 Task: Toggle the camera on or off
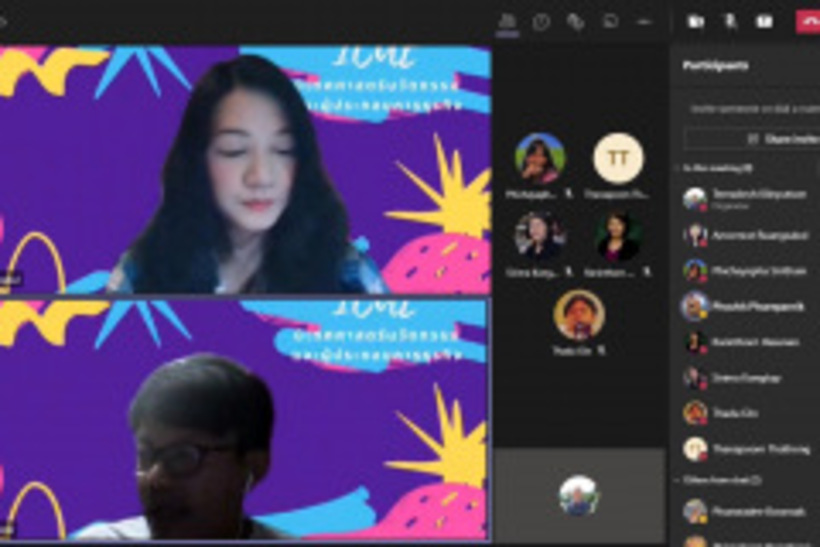(x=696, y=21)
